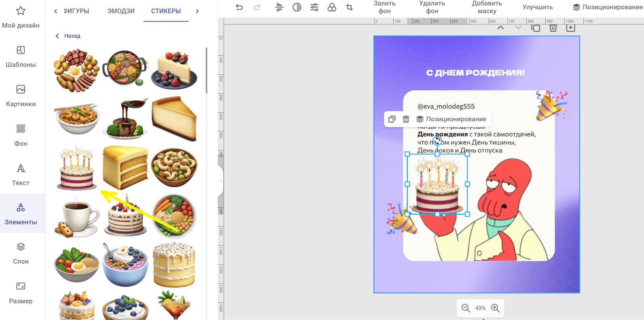
Task: Open the Картинки sidebar panel
Action: coord(21,96)
